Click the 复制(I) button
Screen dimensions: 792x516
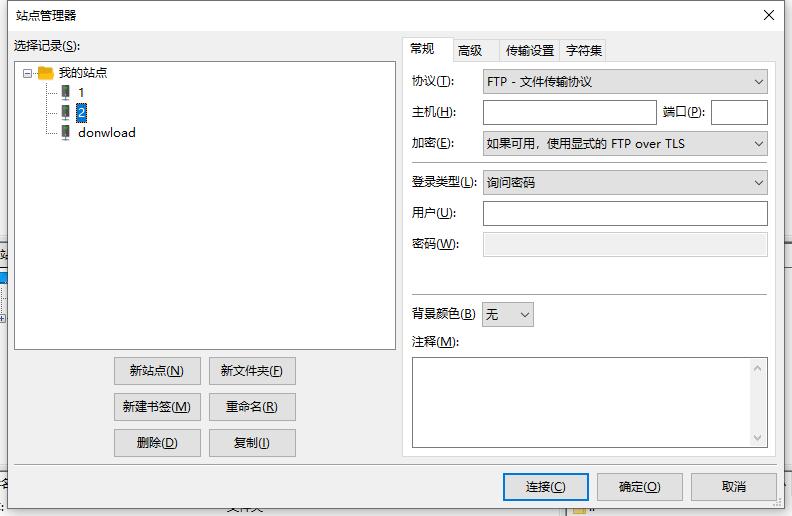[x=252, y=443]
